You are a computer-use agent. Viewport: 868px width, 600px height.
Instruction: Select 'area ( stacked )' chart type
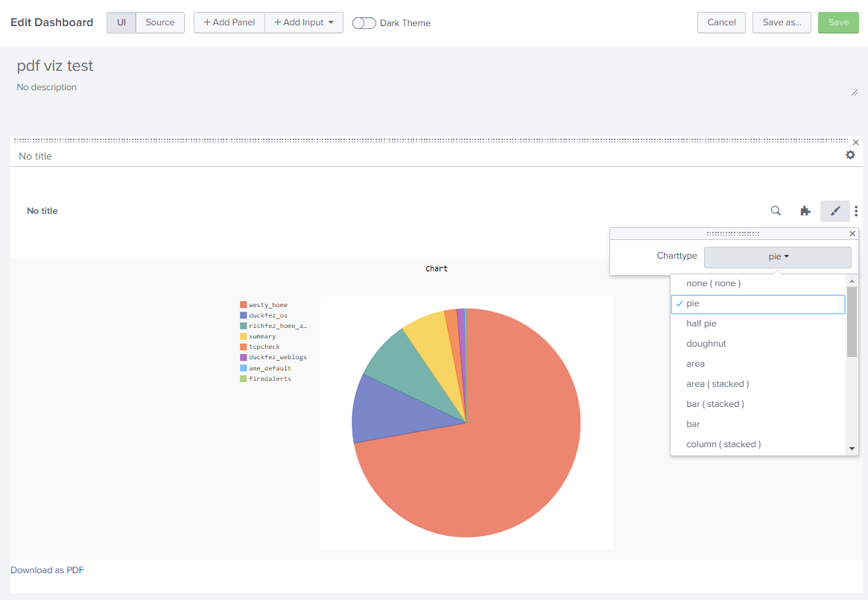click(758, 384)
